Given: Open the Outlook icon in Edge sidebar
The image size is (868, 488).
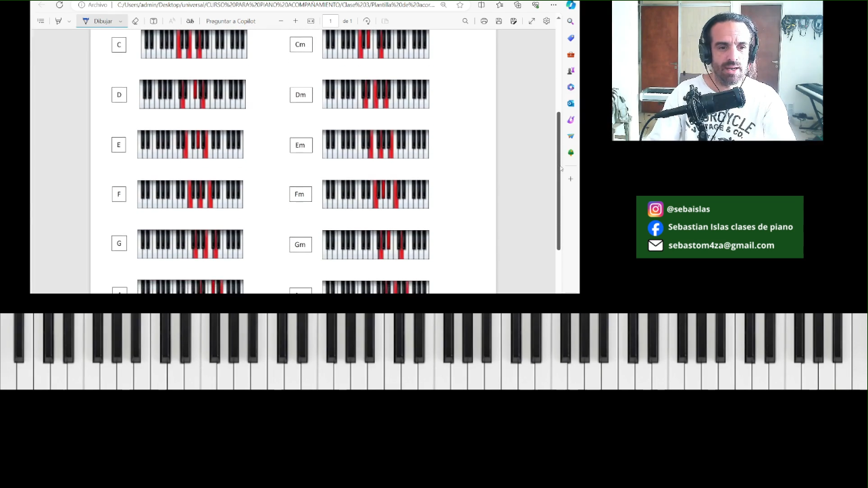Looking at the screenshot, I should pyautogui.click(x=571, y=103).
